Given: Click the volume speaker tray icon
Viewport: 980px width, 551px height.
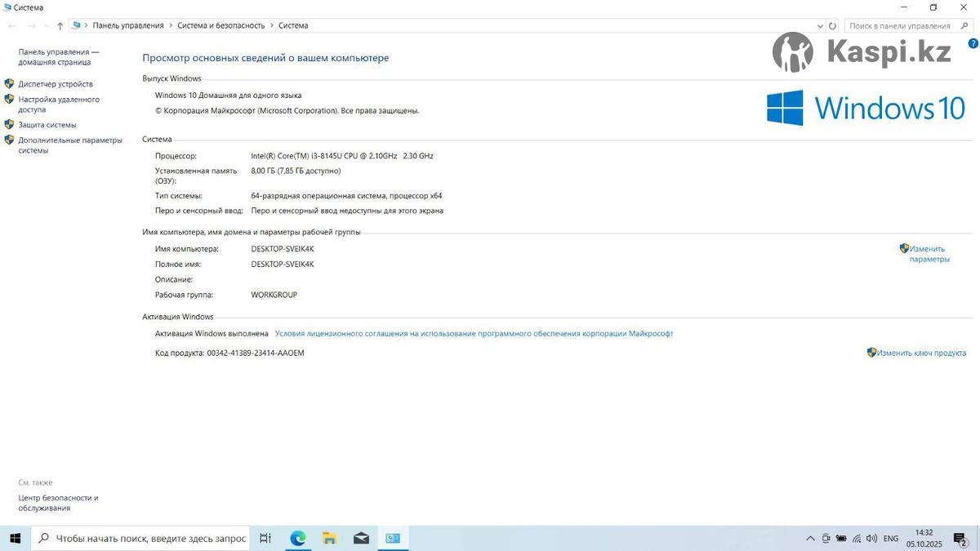Looking at the screenshot, I should point(871,539).
